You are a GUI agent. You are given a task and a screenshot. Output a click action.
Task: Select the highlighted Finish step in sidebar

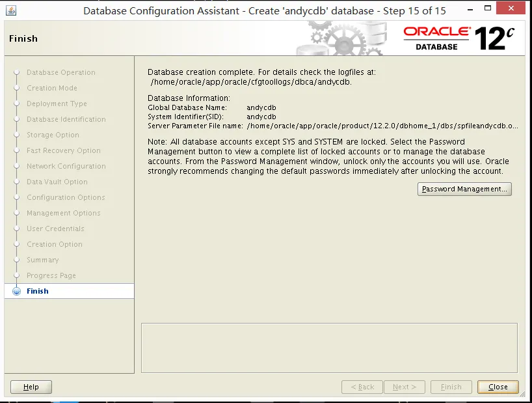tap(69, 291)
